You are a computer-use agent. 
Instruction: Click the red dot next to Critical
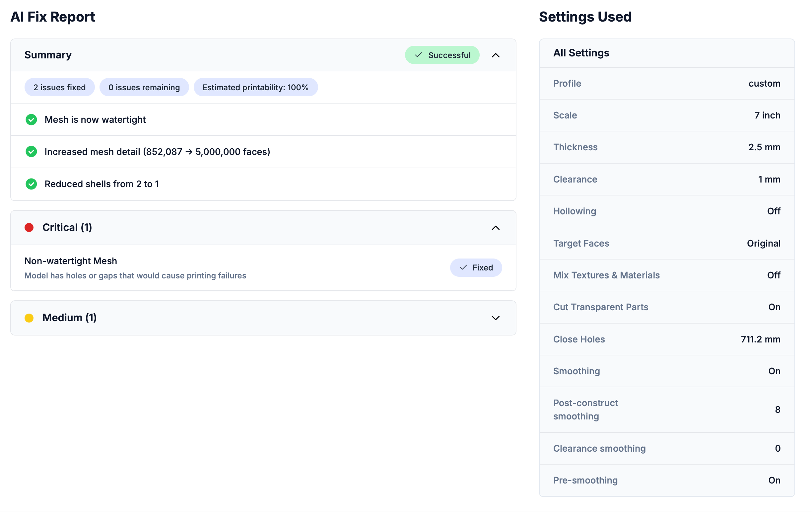[29, 228]
